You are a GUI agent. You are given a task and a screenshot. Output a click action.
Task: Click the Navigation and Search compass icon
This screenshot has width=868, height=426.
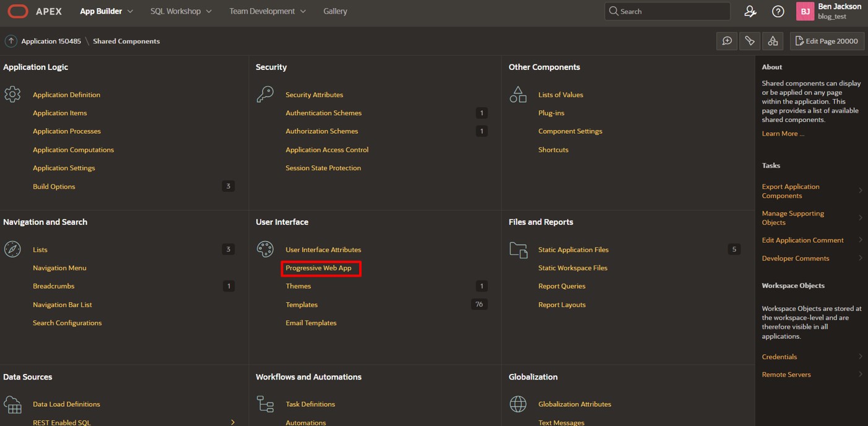[12, 250]
